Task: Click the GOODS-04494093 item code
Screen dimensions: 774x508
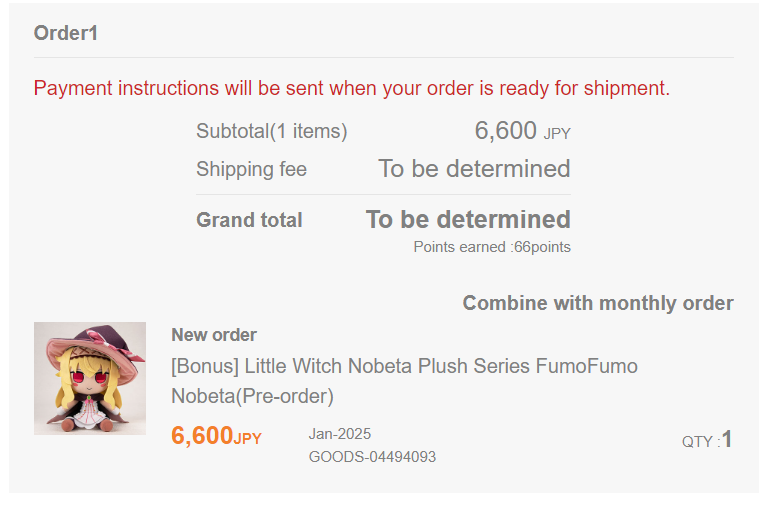Action: 372,457
